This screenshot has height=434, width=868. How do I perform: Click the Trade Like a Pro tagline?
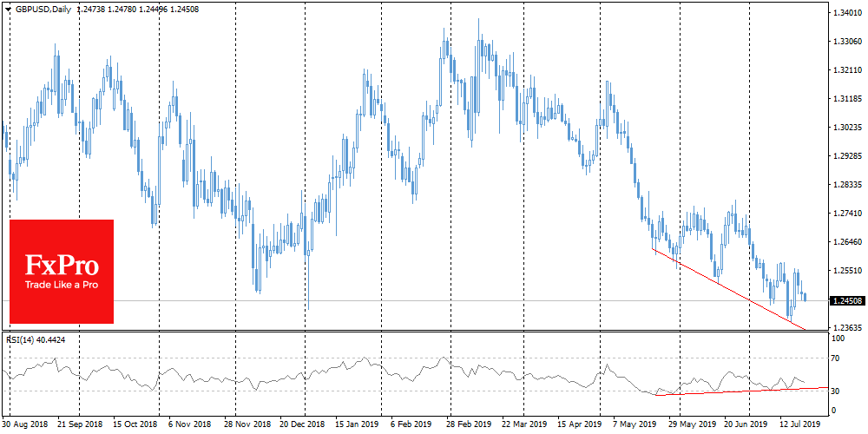[x=62, y=285]
